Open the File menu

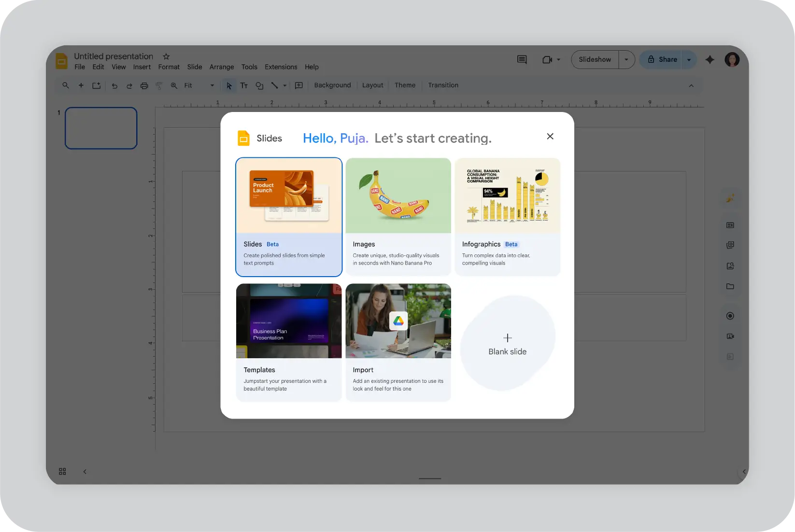tap(80, 67)
